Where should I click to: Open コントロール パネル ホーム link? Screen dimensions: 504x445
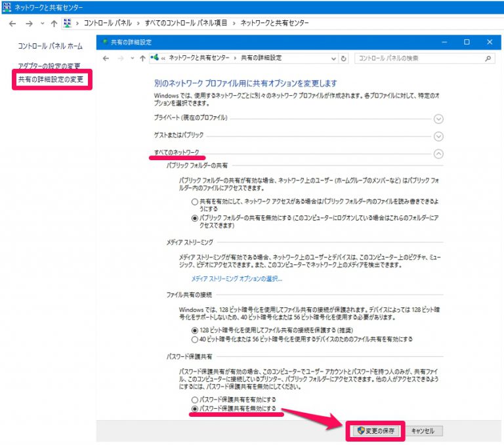pyautogui.click(x=50, y=47)
